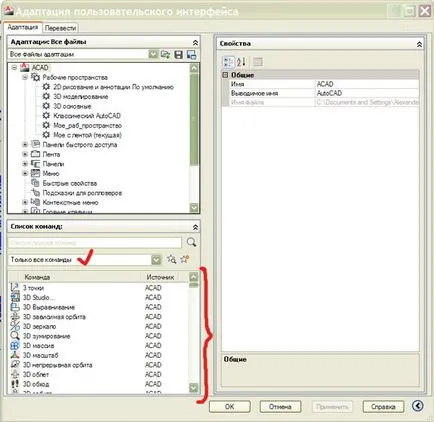Click the categorized properties view icon
This screenshot has width=434, height=422.
228,62
